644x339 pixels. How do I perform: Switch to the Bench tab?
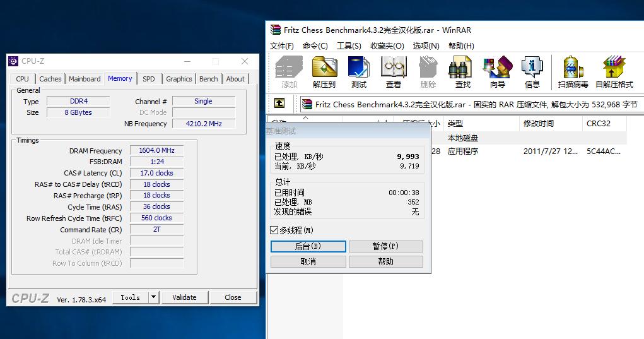point(209,79)
